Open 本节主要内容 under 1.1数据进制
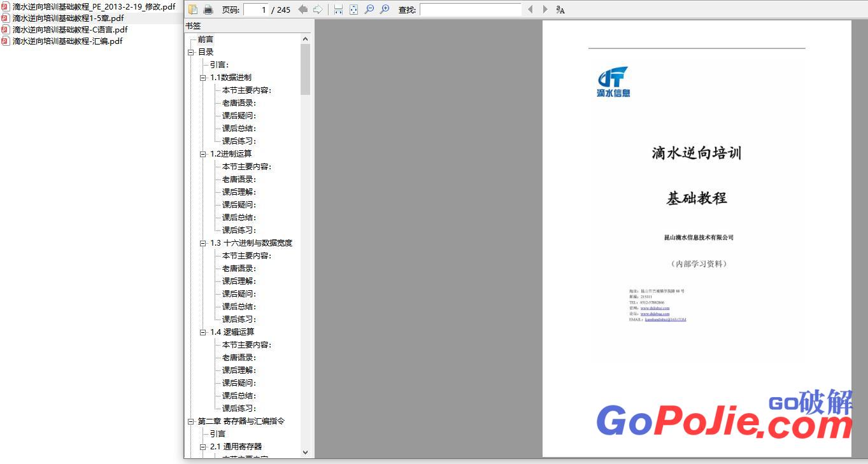 [x=246, y=90]
